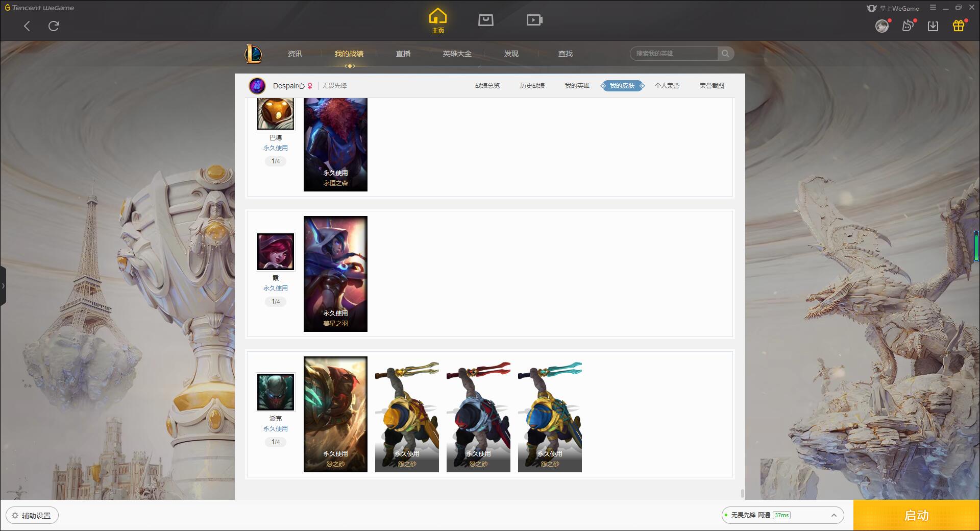Open the 个人荣誉 sub-tab

pos(667,86)
